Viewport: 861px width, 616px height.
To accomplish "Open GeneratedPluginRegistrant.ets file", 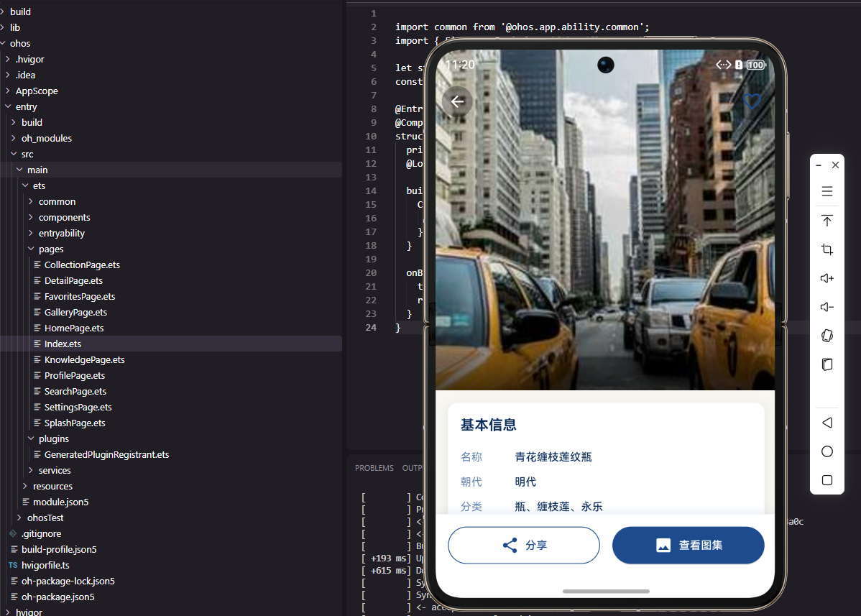I will [106, 455].
